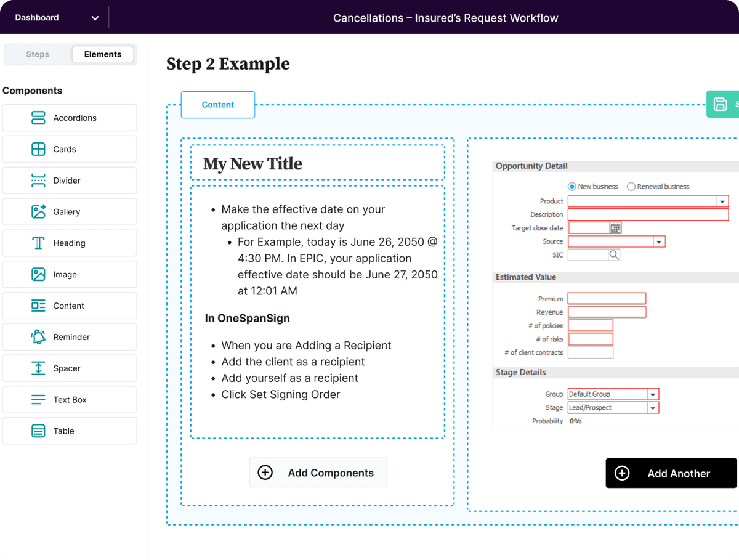Expand the Group dropdown showing Default Group
This screenshot has height=560, width=739.
click(653, 394)
